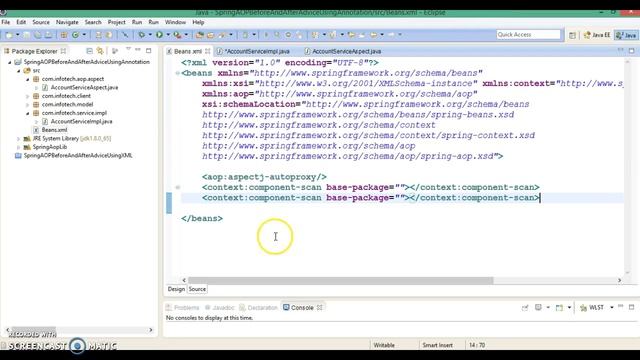Image resolution: width=640 pixels, height=360 pixels.
Task: Click the Open Type toolbar icon
Action: coord(200,35)
